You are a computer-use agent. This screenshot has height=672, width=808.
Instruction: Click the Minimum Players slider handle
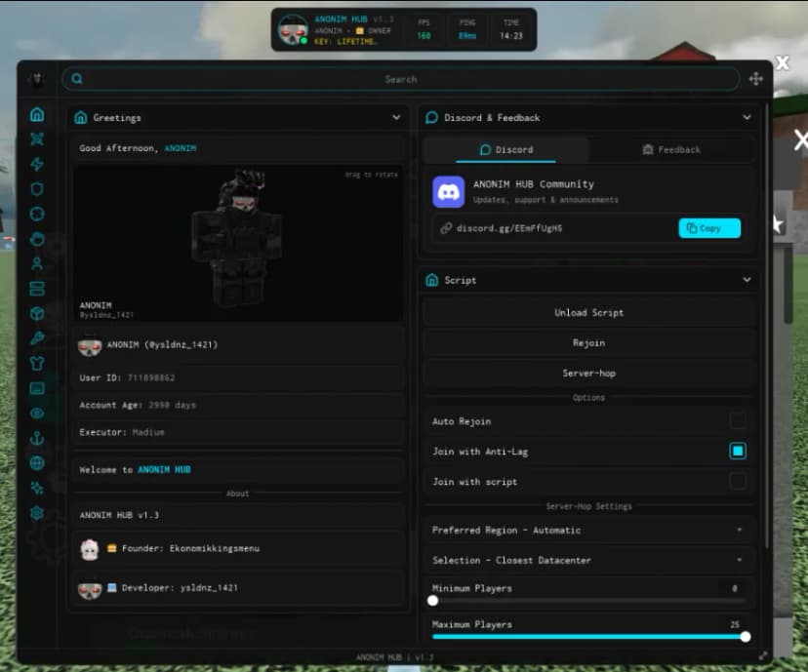[433, 601]
